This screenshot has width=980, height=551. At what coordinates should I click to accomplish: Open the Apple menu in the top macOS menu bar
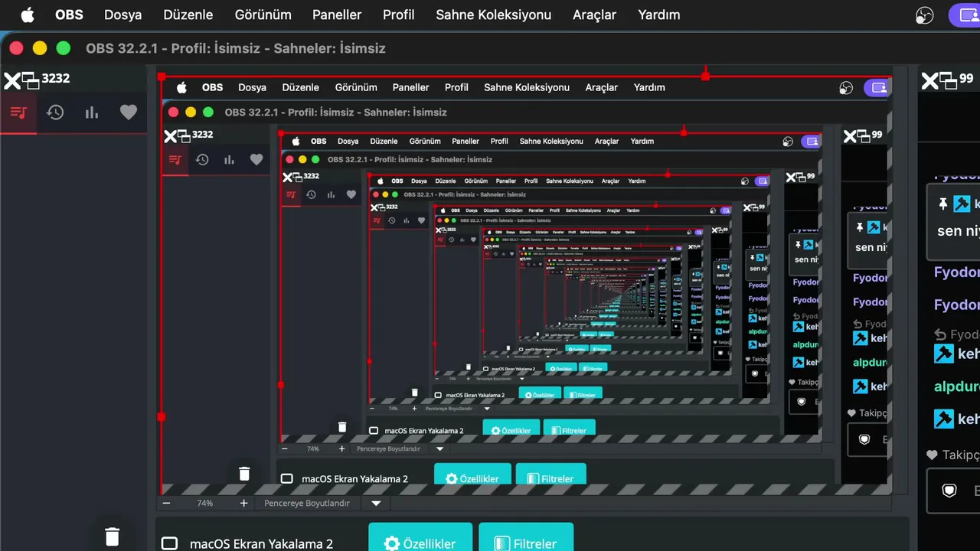click(28, 15)
